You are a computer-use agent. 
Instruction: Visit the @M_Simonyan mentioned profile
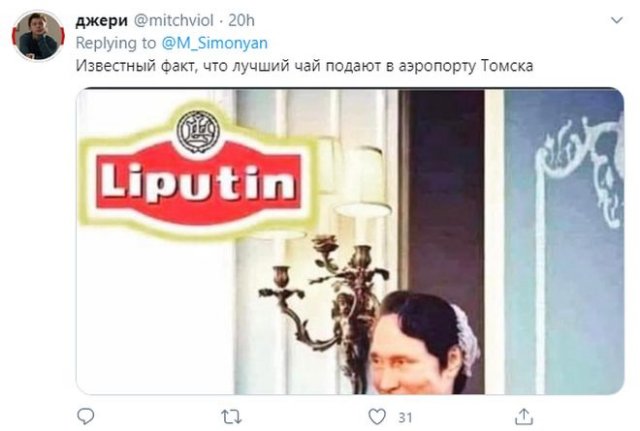215,43
